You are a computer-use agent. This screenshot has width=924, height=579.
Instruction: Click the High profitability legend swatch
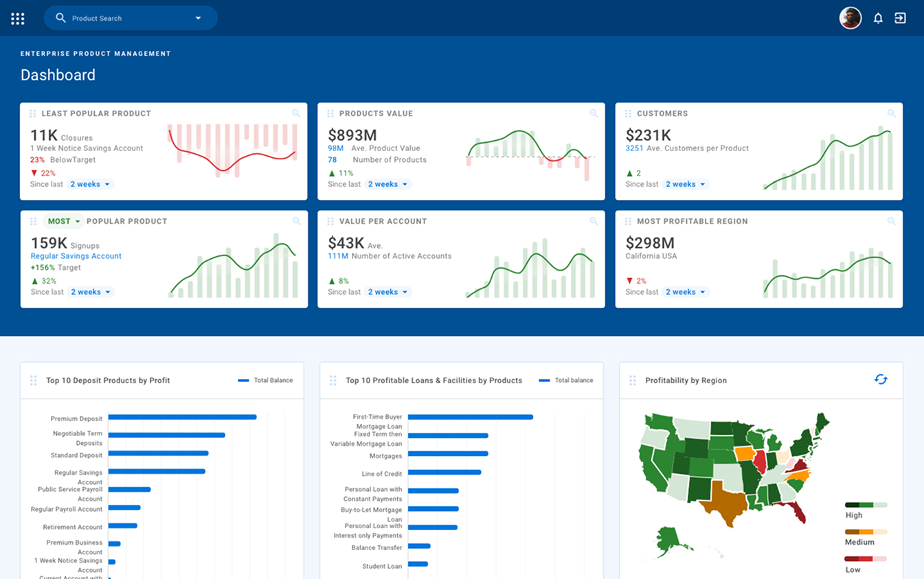pyautogui.click(x=866, y=505)
